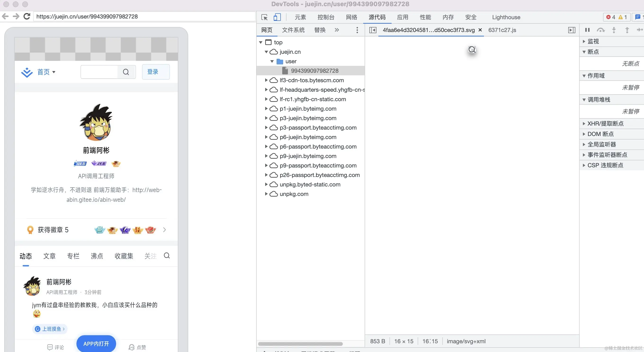Switch to the 网络 DevTools tab

pos(351,17)
